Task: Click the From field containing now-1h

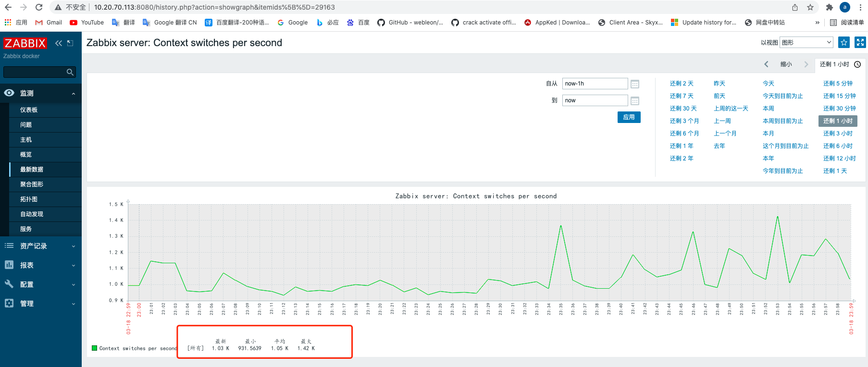Action: tap(595, 84)
